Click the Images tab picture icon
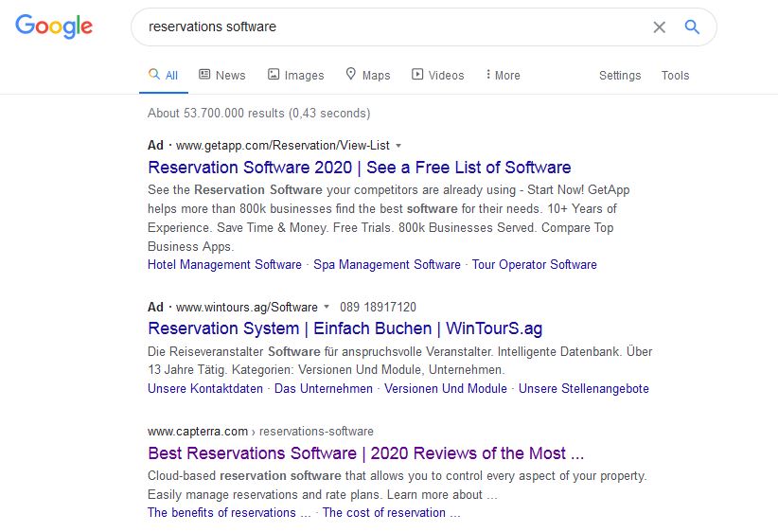The width and height of the screenshot is (778, 532). 274,75
